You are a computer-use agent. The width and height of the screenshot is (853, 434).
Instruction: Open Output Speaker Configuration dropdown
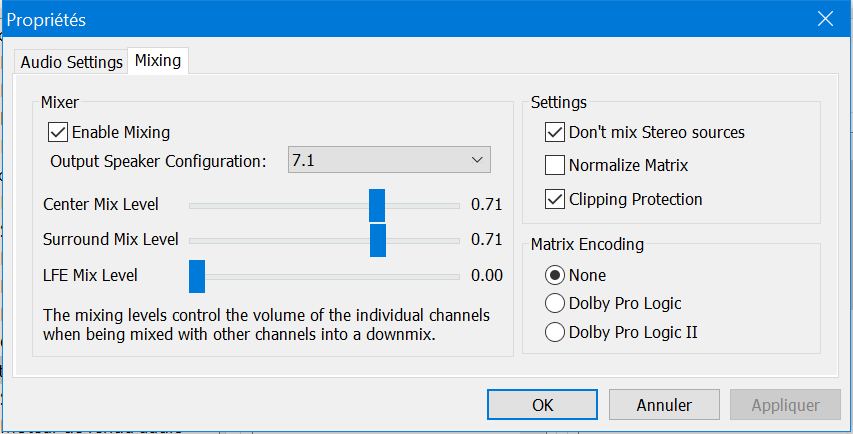point(387,160)
